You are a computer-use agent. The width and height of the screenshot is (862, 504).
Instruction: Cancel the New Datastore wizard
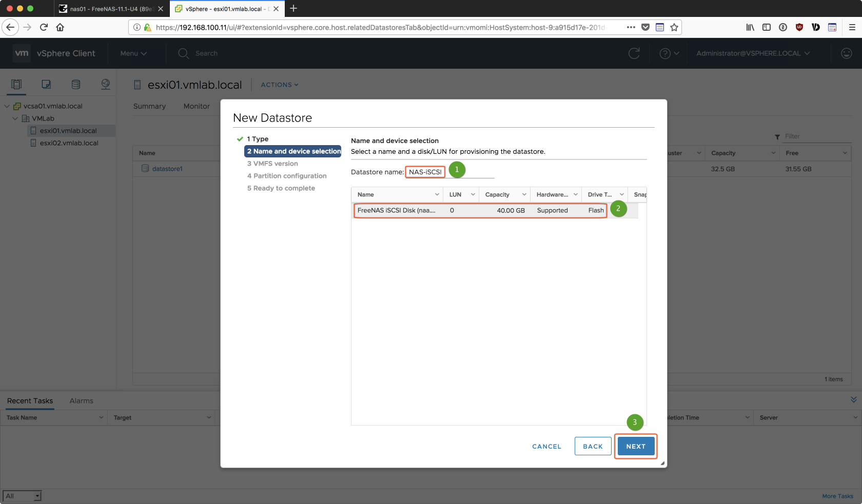pyautogui.click(x=546, y=447)
